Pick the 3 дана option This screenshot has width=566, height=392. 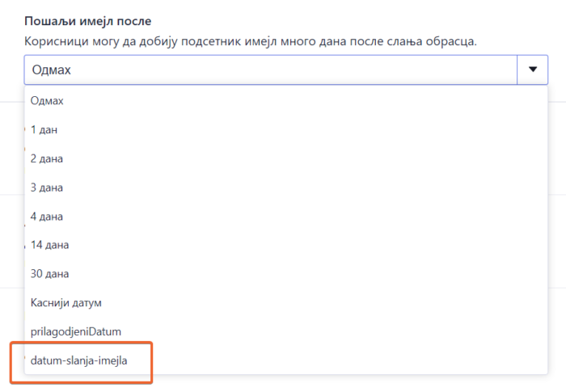click(46, 188)
